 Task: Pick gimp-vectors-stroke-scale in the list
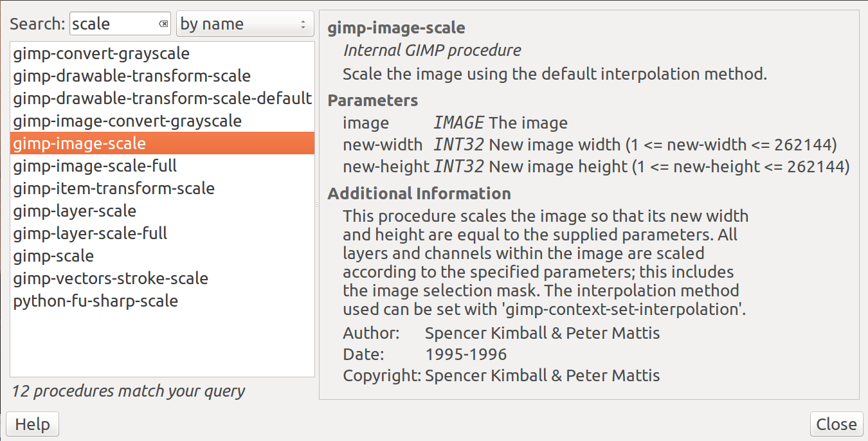pos(162,278)
